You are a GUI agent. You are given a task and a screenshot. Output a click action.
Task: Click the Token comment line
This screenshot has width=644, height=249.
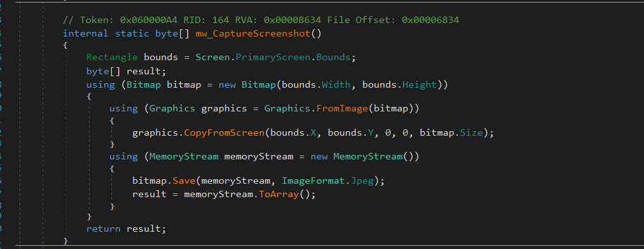click(261, 20)
